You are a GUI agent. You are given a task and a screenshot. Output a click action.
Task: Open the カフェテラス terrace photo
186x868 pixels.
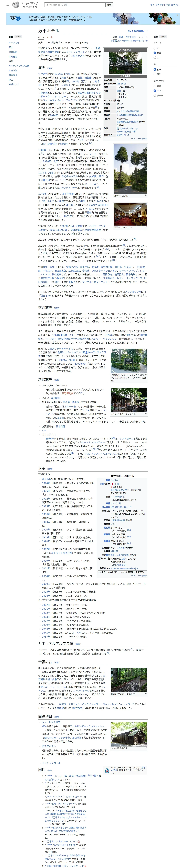coord(129,400)
